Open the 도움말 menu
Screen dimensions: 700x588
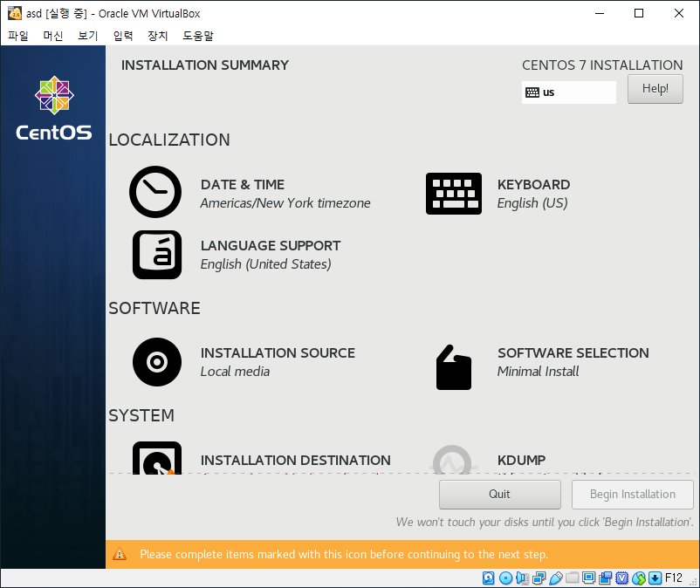[x=198, y=36]
